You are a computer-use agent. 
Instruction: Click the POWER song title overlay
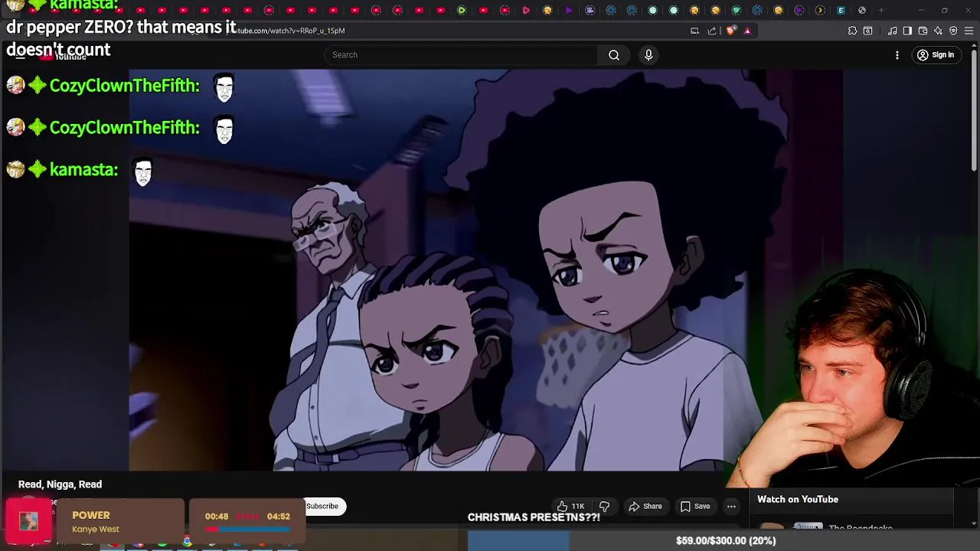pyautogui.click(x=91, y=515)
